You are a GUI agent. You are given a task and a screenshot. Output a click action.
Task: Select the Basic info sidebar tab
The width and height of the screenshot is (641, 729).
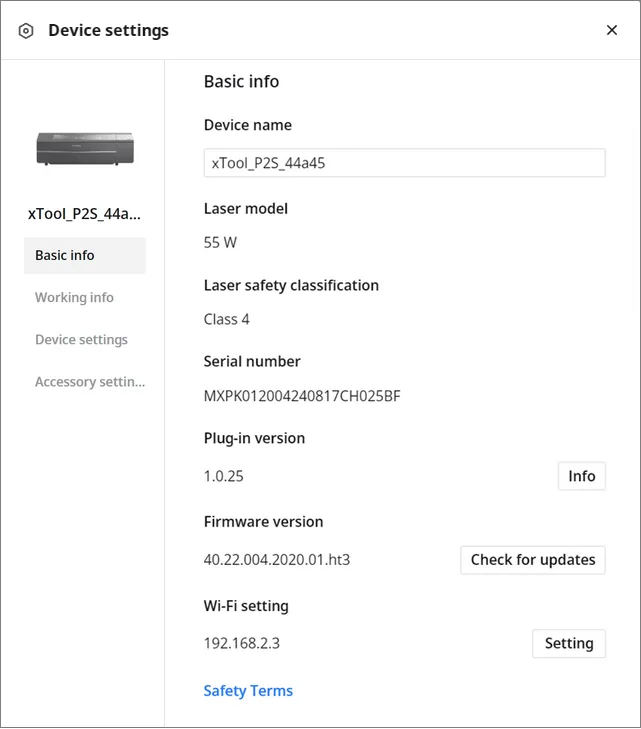(x=85, y=255)
